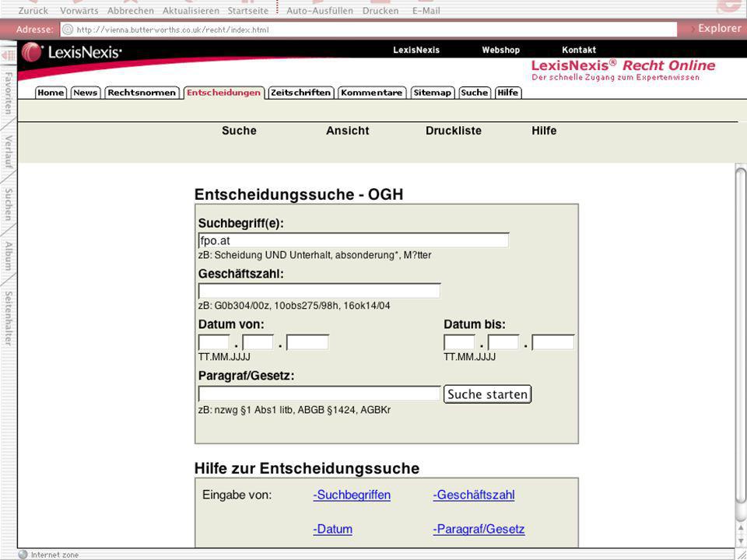Click the Zurück toolbar button
Image resolution: width=747 pixels, height=560 pixels.
33,10
